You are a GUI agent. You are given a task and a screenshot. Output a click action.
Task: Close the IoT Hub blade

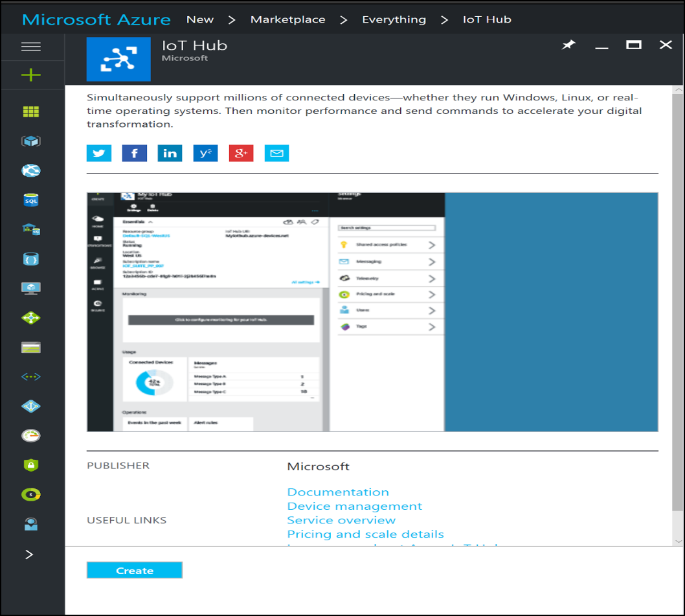666,45
